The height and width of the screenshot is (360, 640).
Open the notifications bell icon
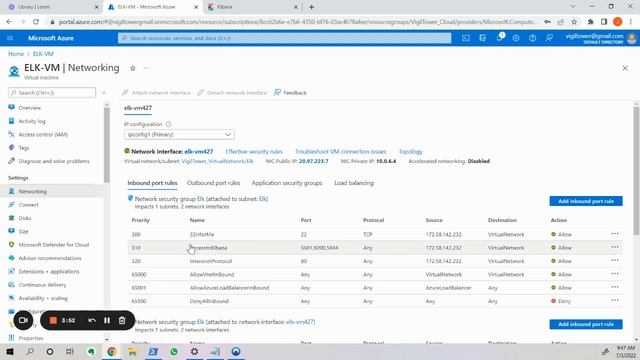click(x=500, y=38)
